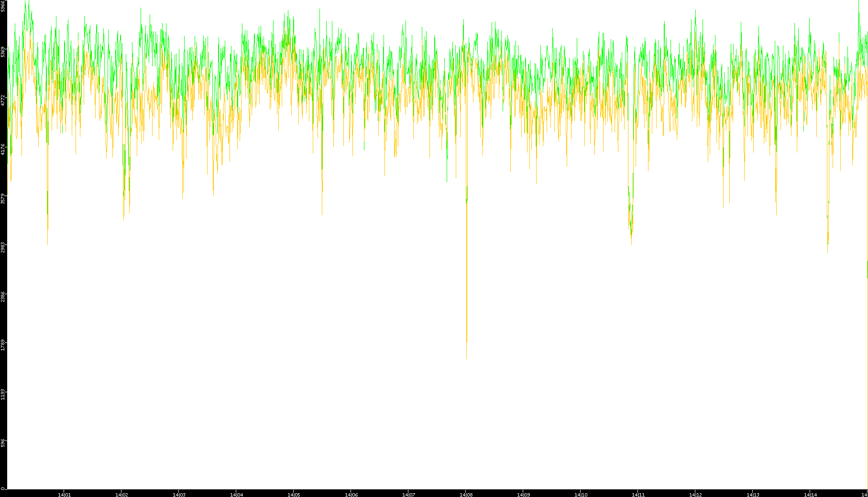Select the 14:09 time axis label
The image size is (868, 497).
[x=523, y=495]
